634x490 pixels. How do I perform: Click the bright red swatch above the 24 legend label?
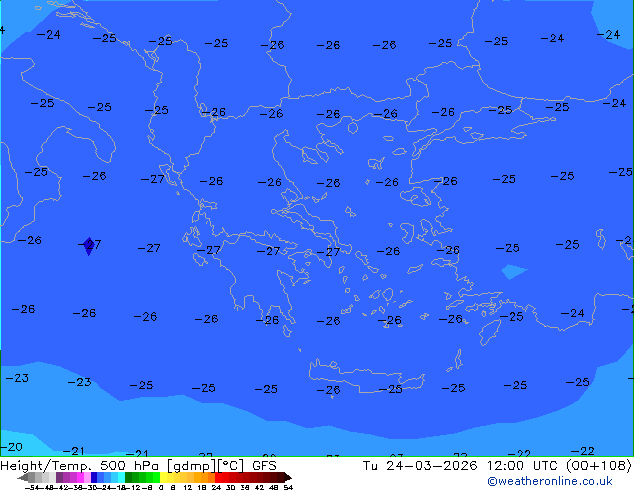(218, 477)
